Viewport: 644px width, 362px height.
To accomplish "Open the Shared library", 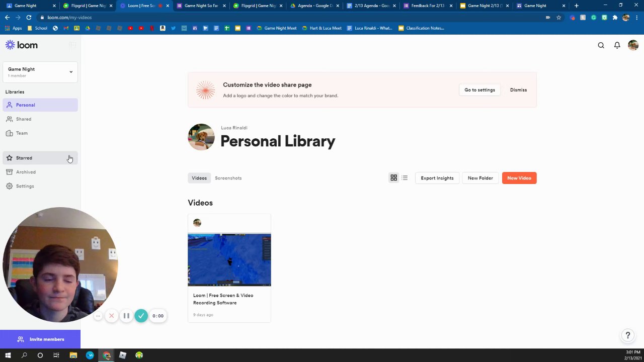I will click(x=40, y=119).
